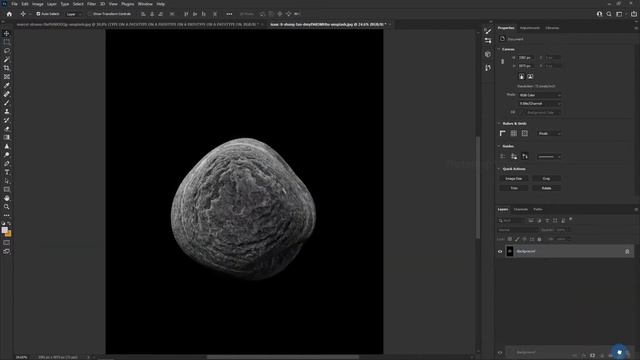
Task: Go to Home screen icon
Action: pyautogui.click(x=9, y=14)
